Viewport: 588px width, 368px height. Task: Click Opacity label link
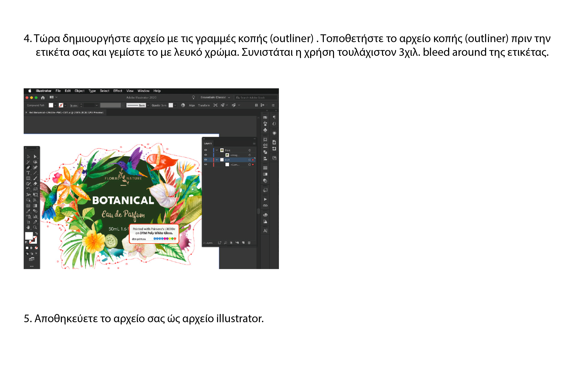click(x=156, y=105)
